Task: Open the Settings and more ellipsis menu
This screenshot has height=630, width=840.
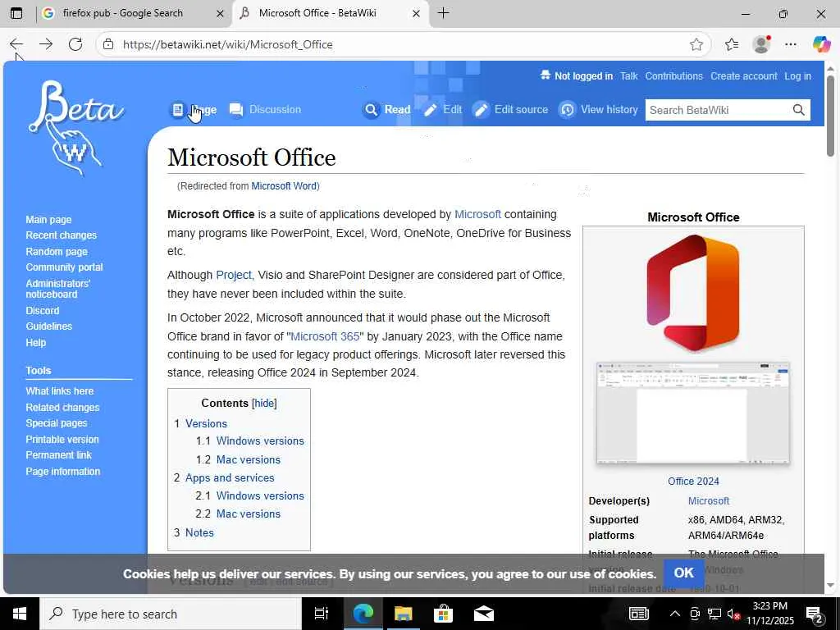Action: click(x=791, y=44)
